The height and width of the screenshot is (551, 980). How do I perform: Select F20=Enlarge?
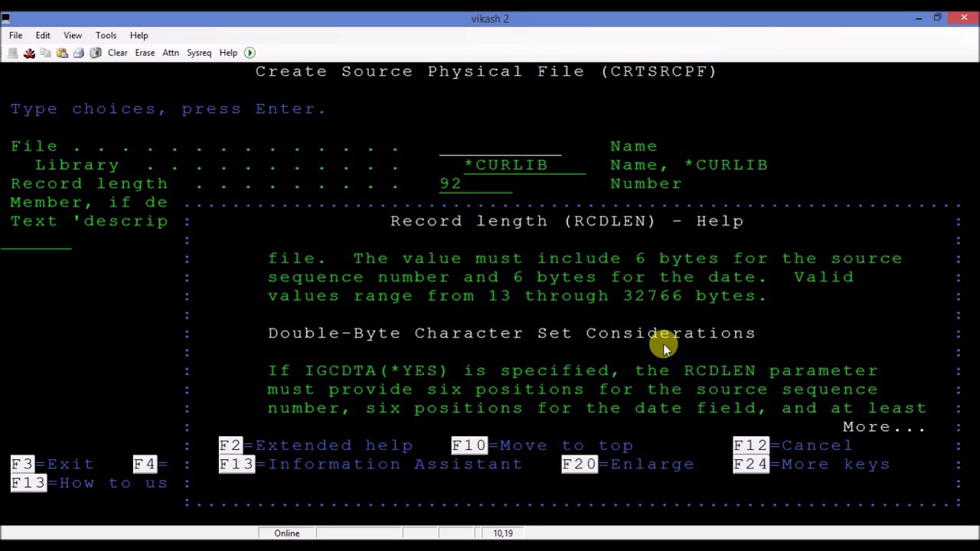(x=629, y=465)
